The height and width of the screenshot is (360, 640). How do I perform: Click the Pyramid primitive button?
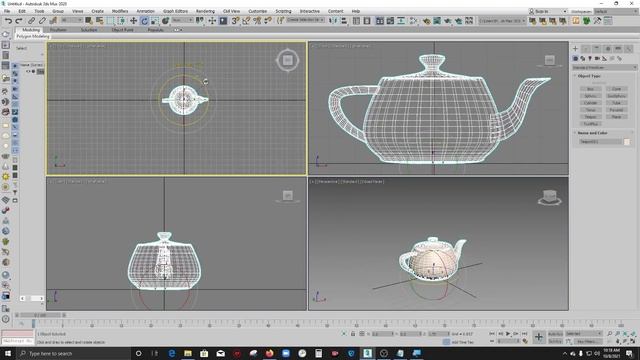click(x=616, y=110)
